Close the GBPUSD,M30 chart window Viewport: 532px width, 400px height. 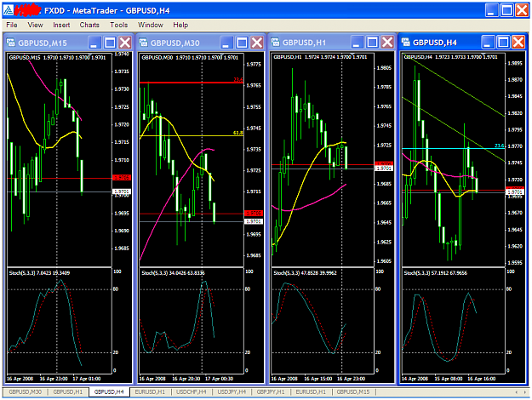coord(257,43)
